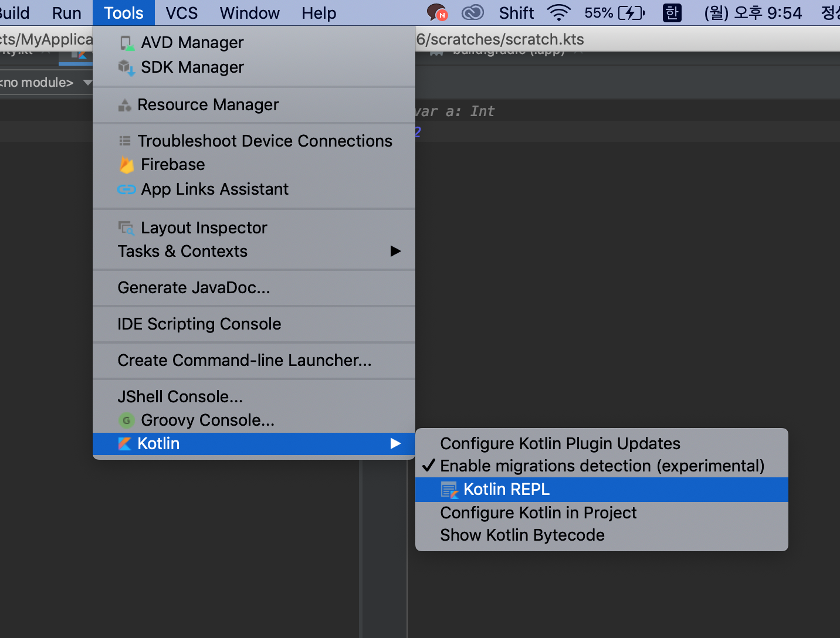The height and width of the screenshot is (638, 840).
Task: Choose Resource Manager from Tools menu
Action: click(254, 105)
